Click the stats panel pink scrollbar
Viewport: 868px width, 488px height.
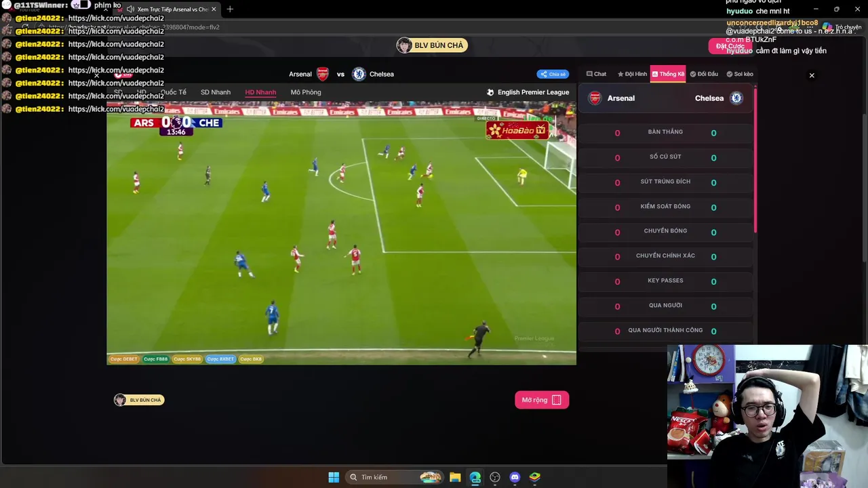point(755,159)
